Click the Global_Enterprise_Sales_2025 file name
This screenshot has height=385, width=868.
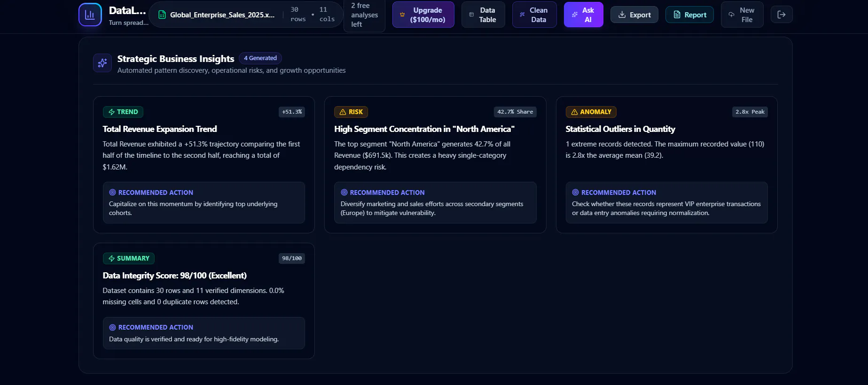(x=222, y=15)
